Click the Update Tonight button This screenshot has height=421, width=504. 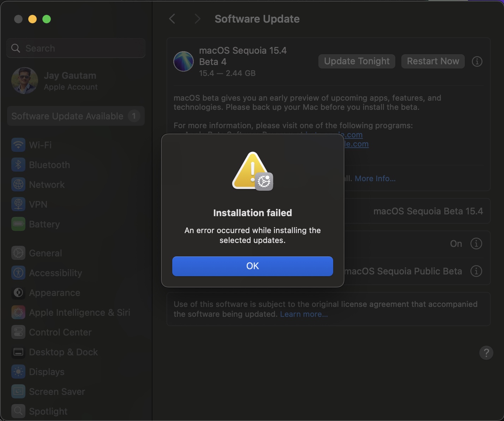356,61
